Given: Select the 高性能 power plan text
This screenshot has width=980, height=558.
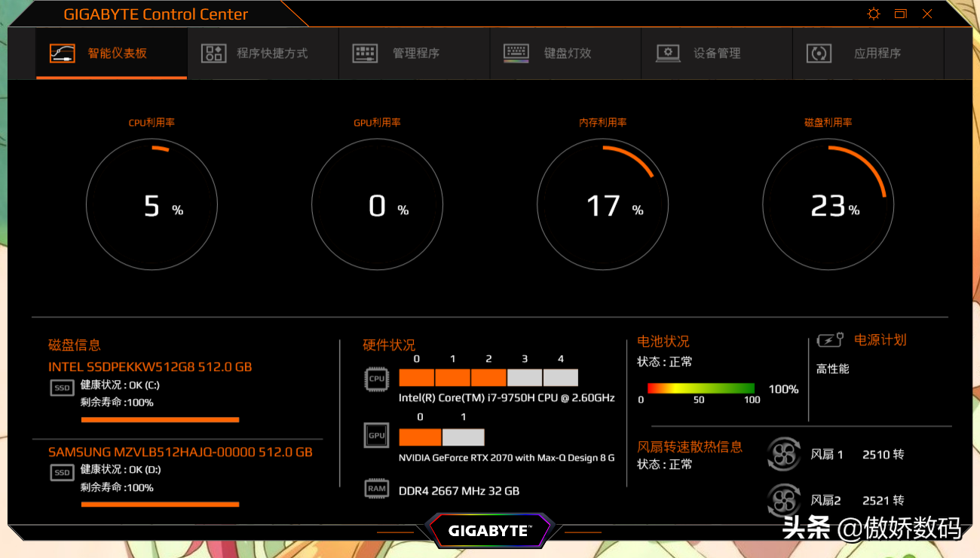Looking at the screenshot, I should pos(832,369).
